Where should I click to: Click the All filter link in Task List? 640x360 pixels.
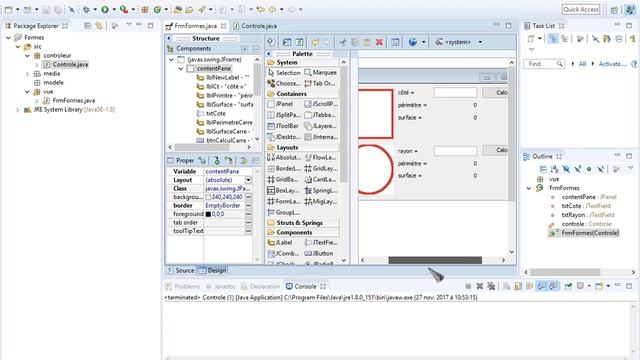[x=582, y=64]
